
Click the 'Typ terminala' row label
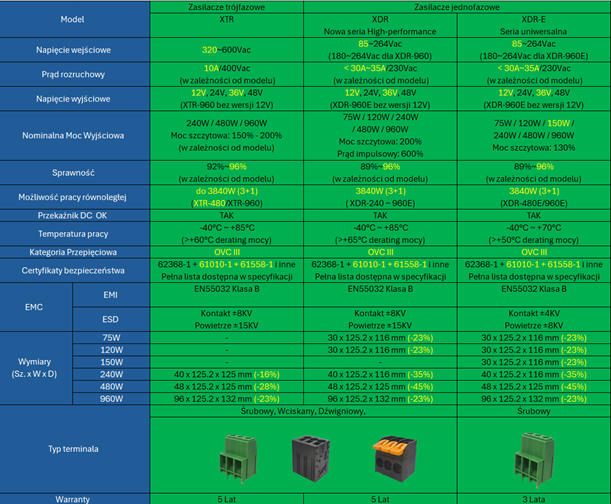click(73, 448)
